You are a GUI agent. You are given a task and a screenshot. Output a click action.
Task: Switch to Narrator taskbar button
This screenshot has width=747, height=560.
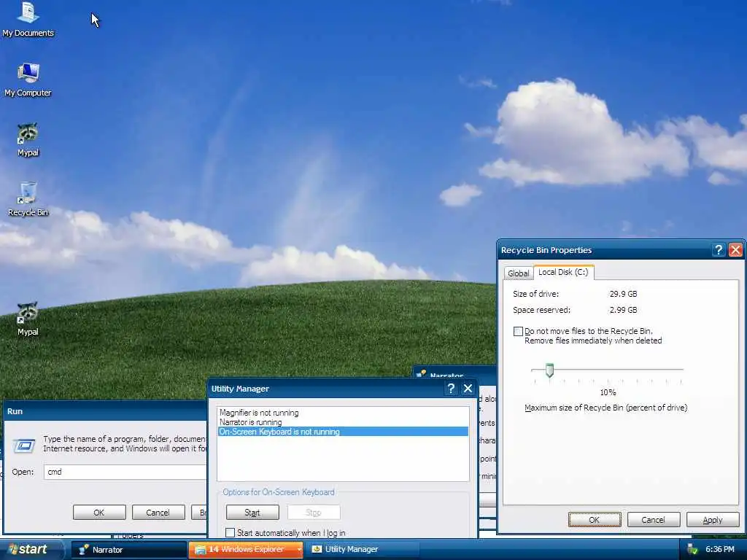[128, 550]
